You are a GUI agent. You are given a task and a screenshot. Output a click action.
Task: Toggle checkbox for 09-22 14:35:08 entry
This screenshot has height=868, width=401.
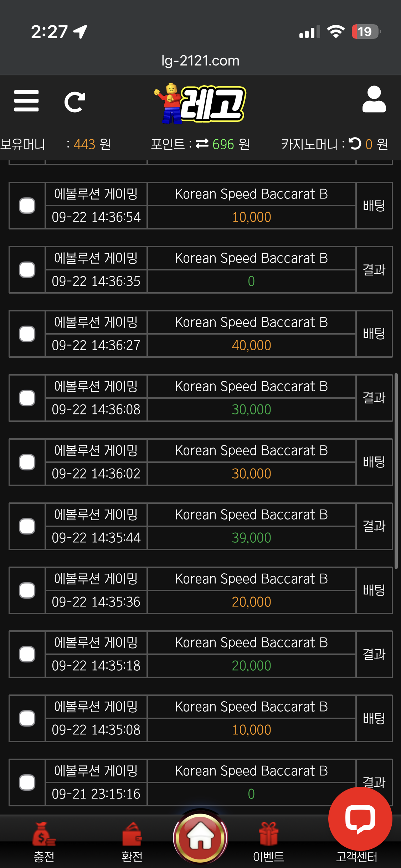click(x=27, y=718)
